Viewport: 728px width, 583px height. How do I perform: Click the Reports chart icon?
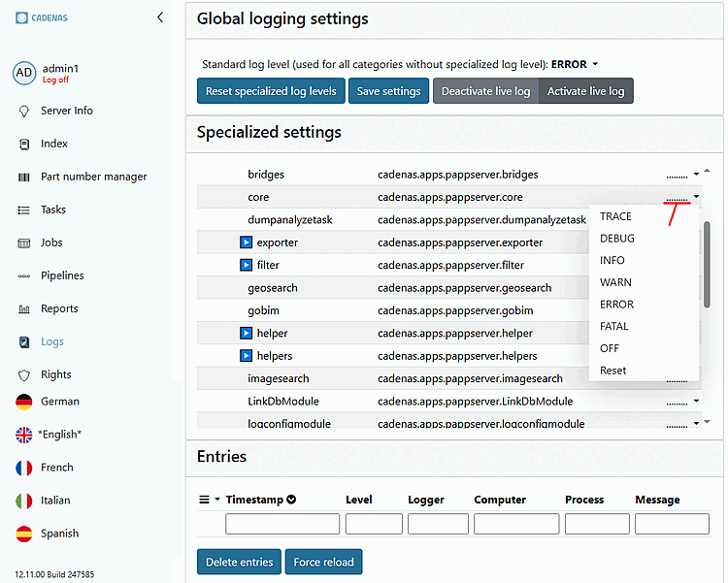coord(24,309)
